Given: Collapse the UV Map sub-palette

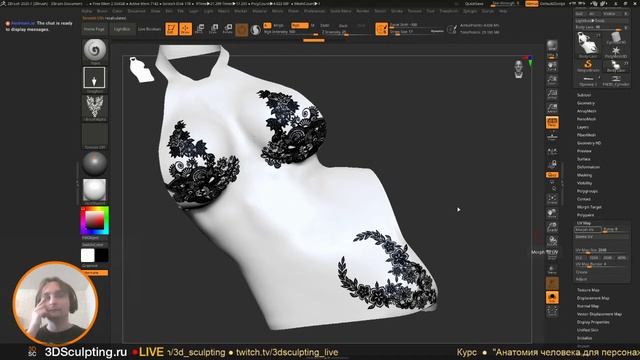Looking at the screenshot, I should [584, 223].
